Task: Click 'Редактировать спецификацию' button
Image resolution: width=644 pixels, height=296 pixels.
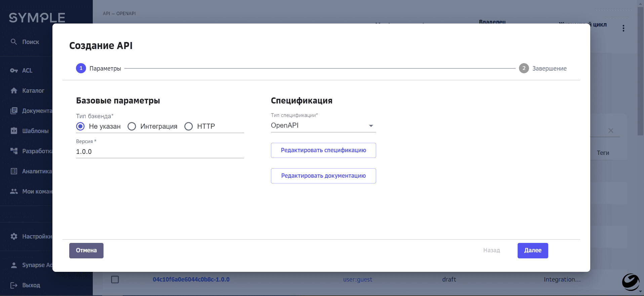Action: pos(323,150)
